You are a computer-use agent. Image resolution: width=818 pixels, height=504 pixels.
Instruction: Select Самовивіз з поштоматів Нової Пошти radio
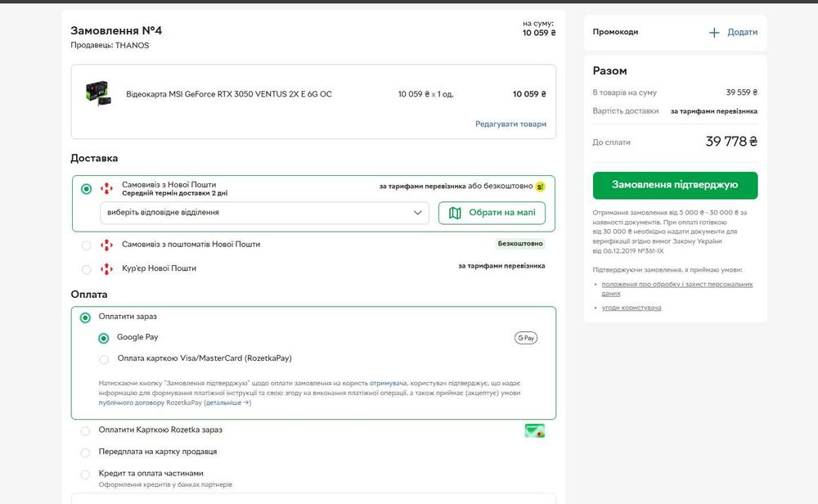point(87,245)
